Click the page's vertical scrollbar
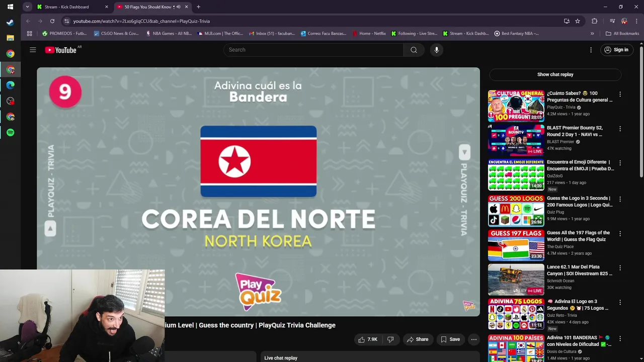644x362 pixels. tap(641, 111)
